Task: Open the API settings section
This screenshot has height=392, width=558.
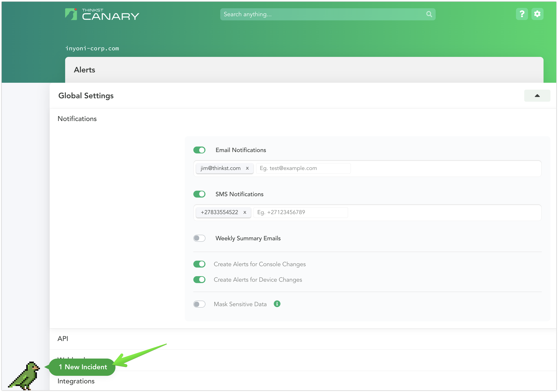Action: [63, 339]
